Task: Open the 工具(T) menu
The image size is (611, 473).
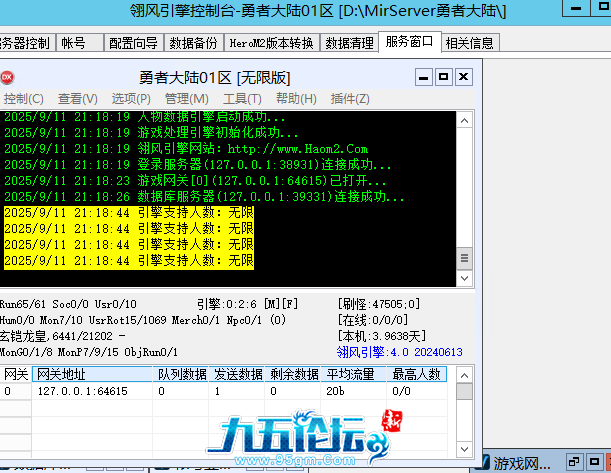Action: 242,99
